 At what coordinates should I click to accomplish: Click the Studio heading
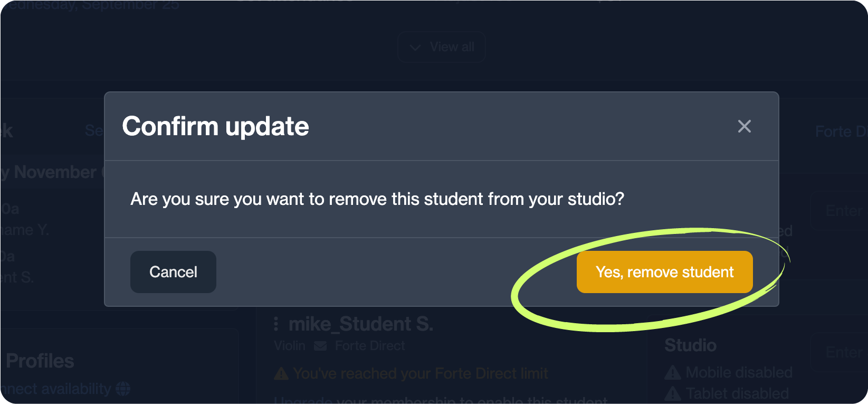(690, 345)
